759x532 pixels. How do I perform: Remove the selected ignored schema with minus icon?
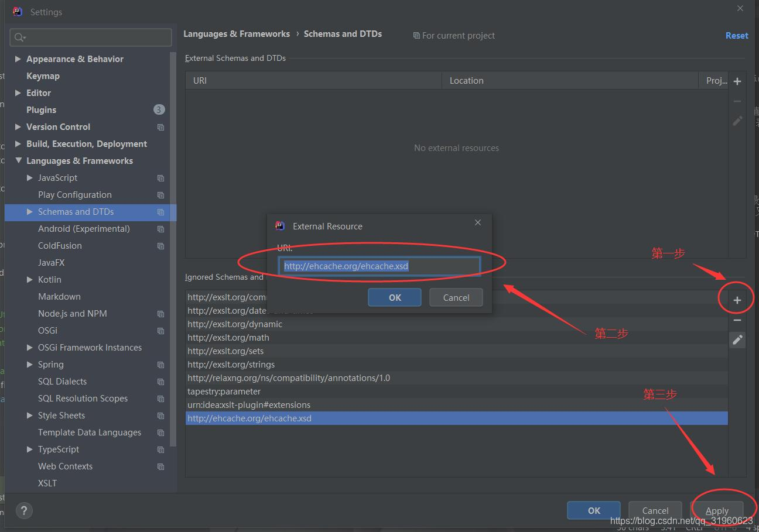(x=737, y=320)
